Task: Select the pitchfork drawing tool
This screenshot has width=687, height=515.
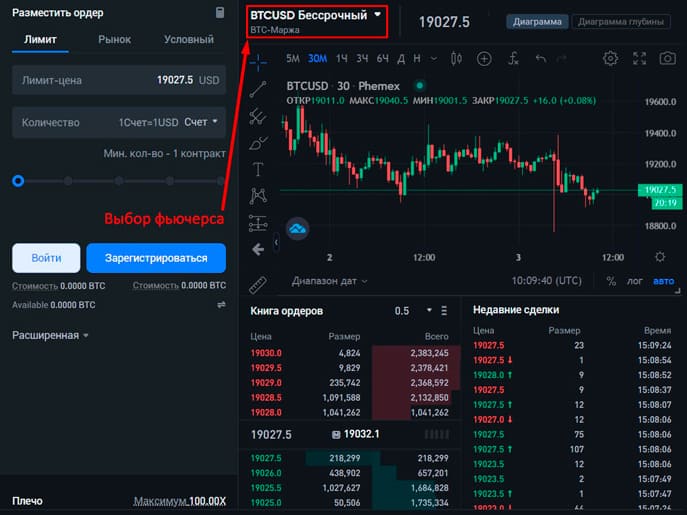Action: (258, 116)
